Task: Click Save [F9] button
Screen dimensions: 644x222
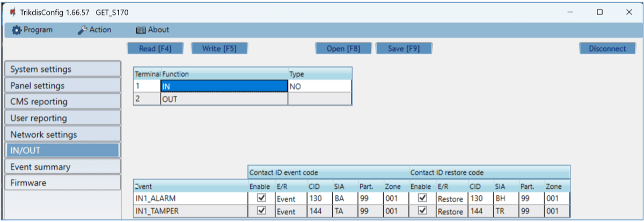Action: coord(404,48)
